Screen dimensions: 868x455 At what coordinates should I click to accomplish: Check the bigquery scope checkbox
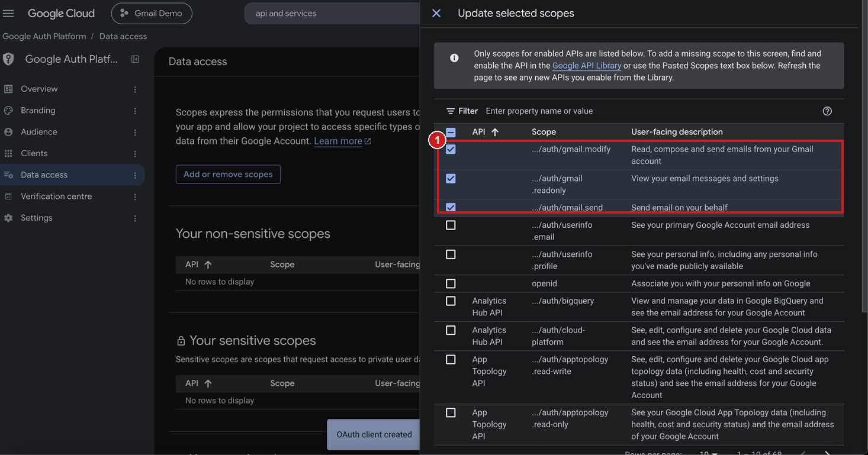click(451, 301)
